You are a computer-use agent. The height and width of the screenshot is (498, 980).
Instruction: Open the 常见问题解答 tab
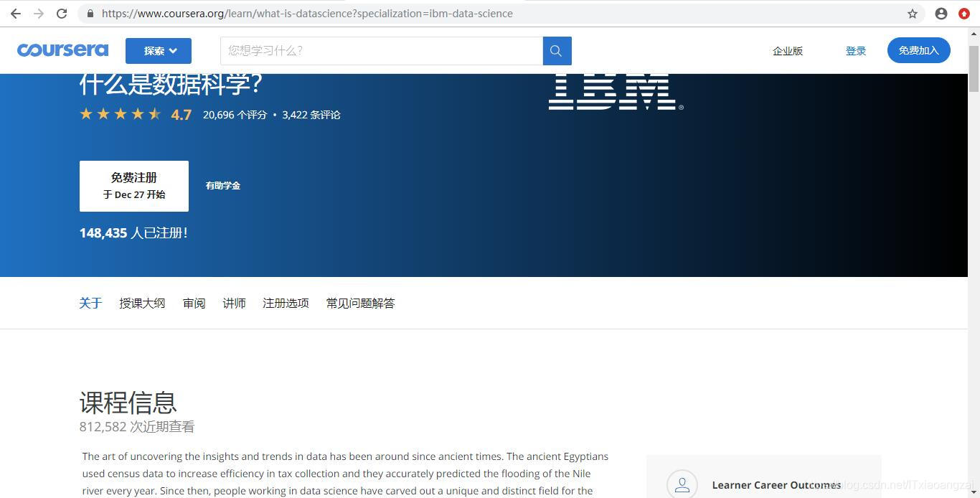360,304
